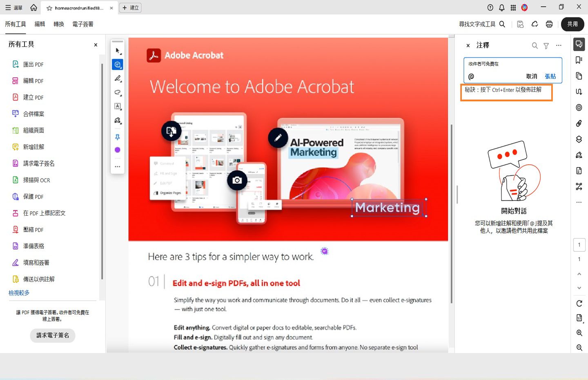Search comments with the magnifier icon
588x380 pixels.
[x=535, y=46]
